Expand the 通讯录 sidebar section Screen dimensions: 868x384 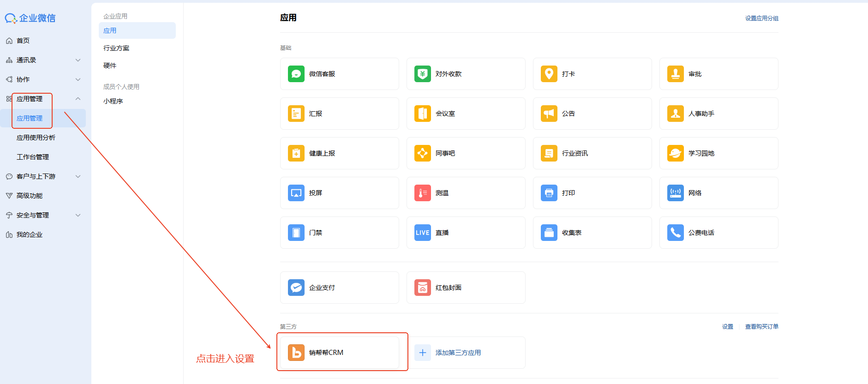(78, 60)
